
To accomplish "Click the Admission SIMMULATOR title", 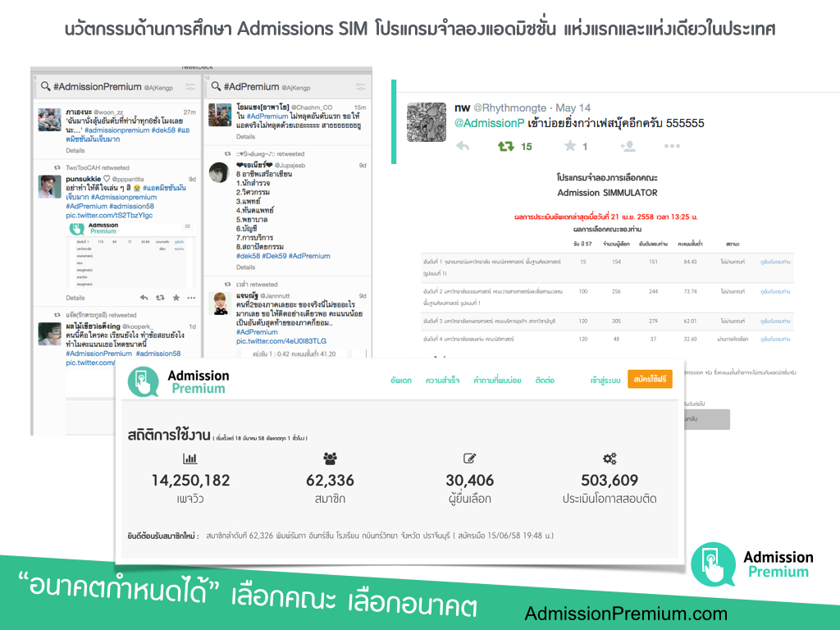I will point(607,193).
